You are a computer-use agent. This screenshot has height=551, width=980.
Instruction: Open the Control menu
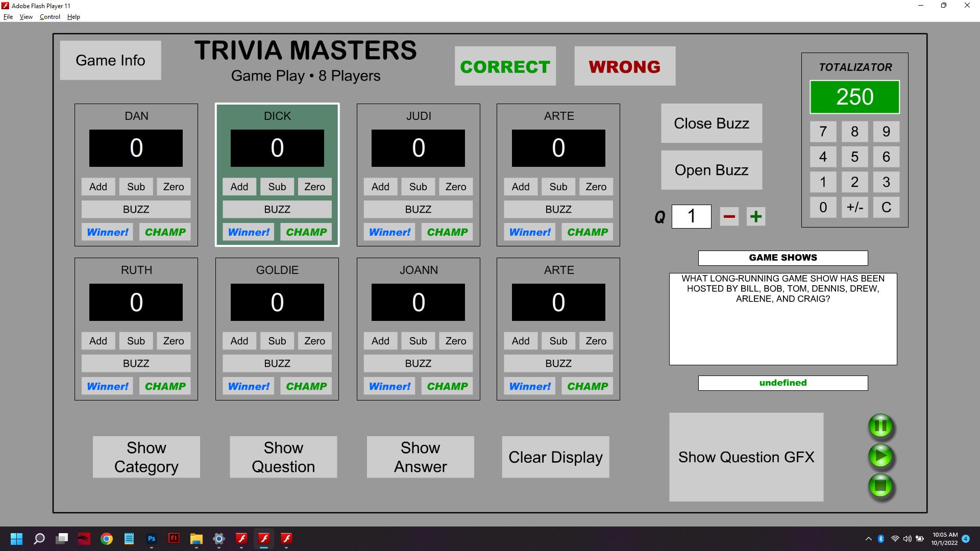[x=50, y=16]
